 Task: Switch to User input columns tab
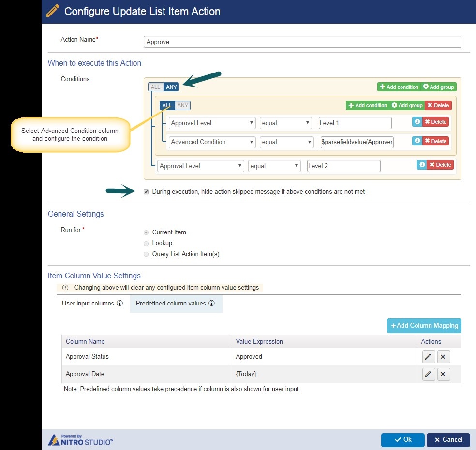click(88, 304)
